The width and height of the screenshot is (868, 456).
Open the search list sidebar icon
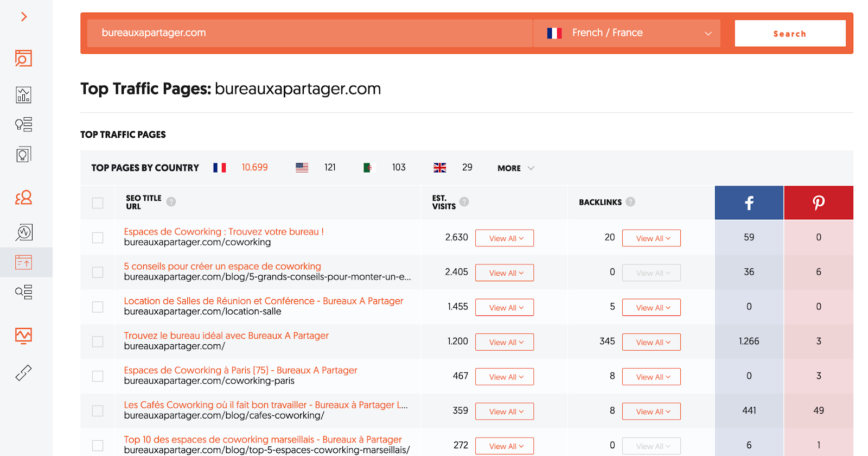[23, 292]
